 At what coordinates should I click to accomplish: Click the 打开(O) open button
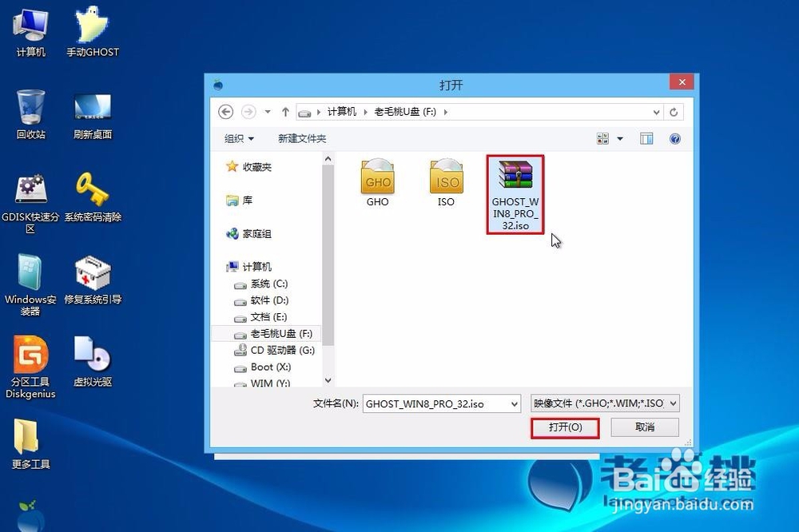pyautogui.click(x=565, y=427)
